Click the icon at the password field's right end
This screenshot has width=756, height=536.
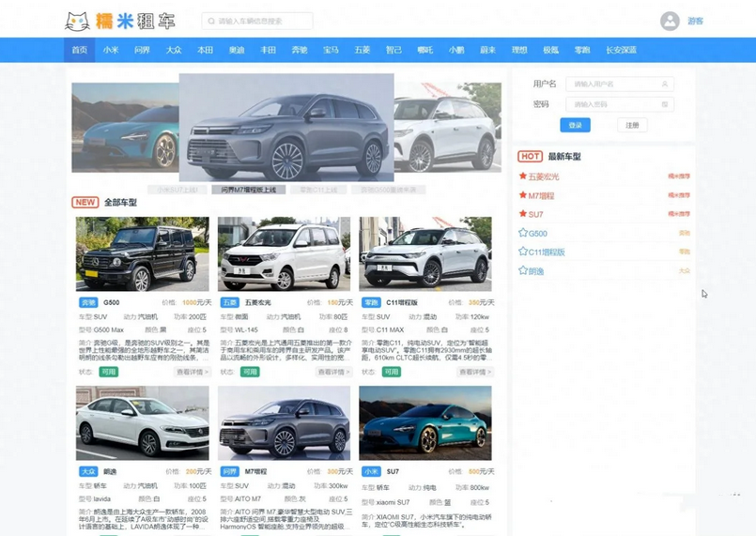click(x=665, y=104)
